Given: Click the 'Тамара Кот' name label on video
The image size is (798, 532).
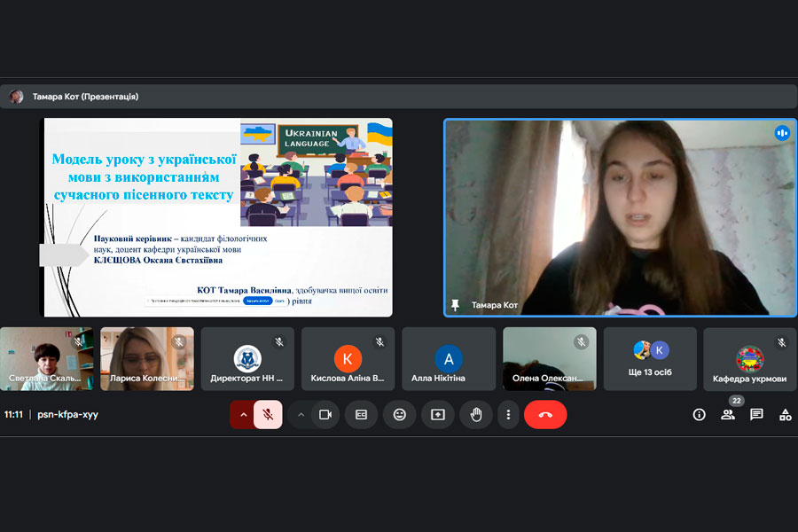Looking at the screenshot, I should pyautogui.click(x=494, y=305).
